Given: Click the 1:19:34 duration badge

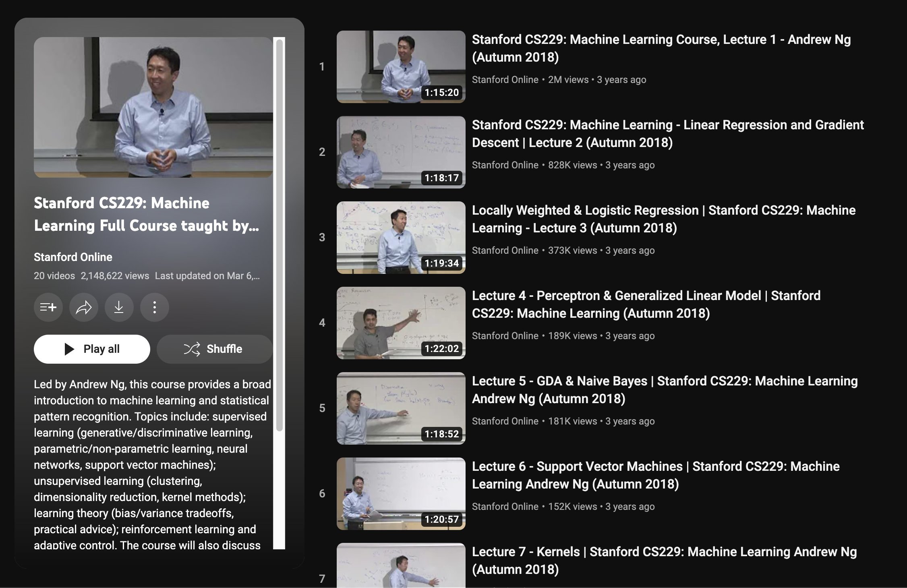Looking at the screenshot, I should pyautogui.click(x=442, y=263).
